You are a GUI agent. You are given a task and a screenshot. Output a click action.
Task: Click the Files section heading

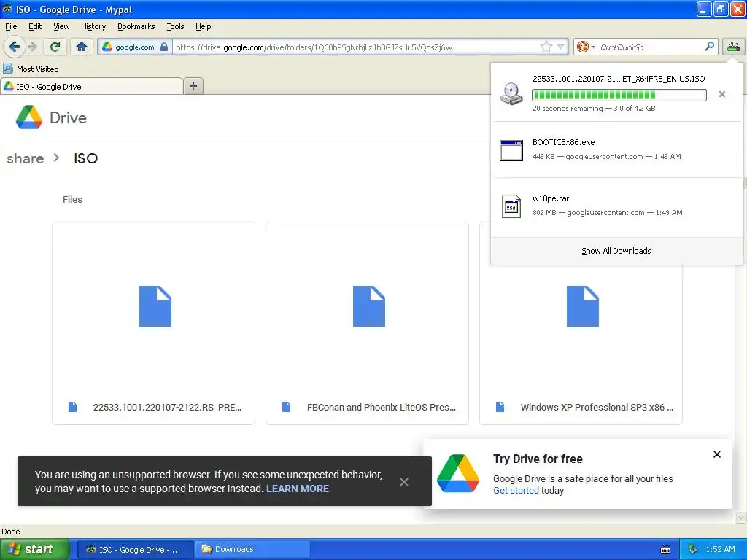[x=72, y=200]
